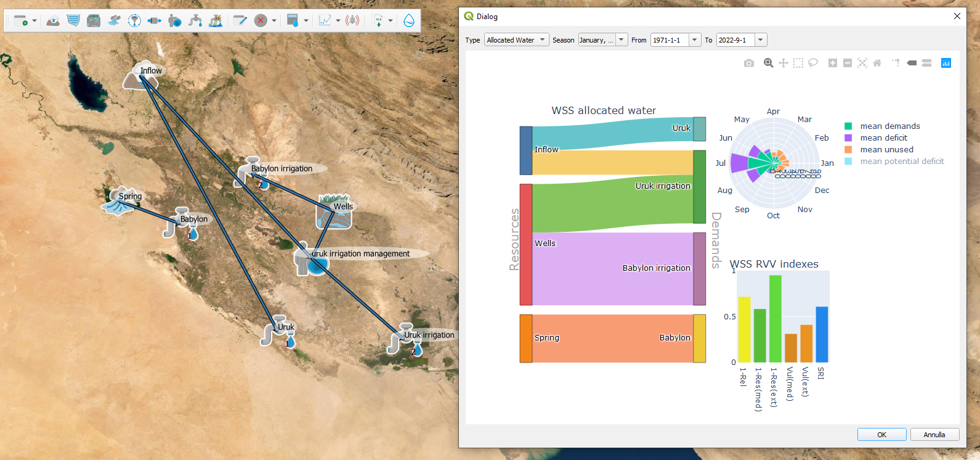Viewport: 980px width, 460px height.
Task: Toggle spike lines in plot modebar
Action: (896, 63)
